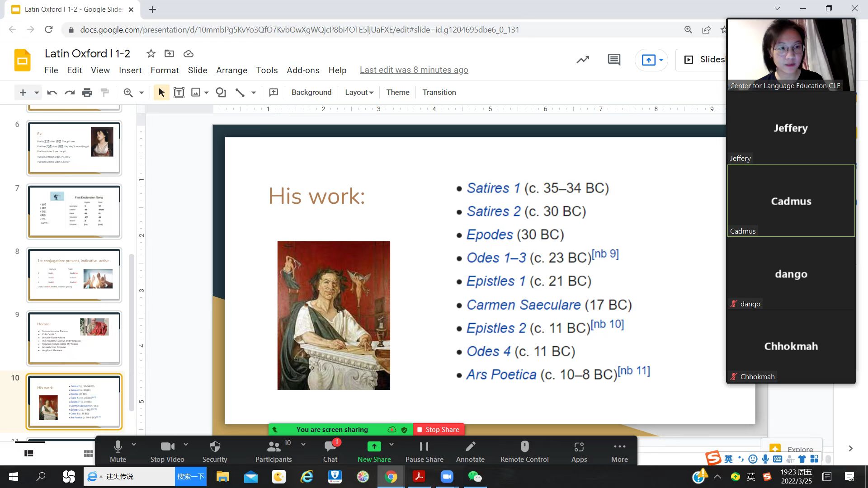Screen dimensions: 868x488
Task: Pause the screen share
Action: [424, 451]
